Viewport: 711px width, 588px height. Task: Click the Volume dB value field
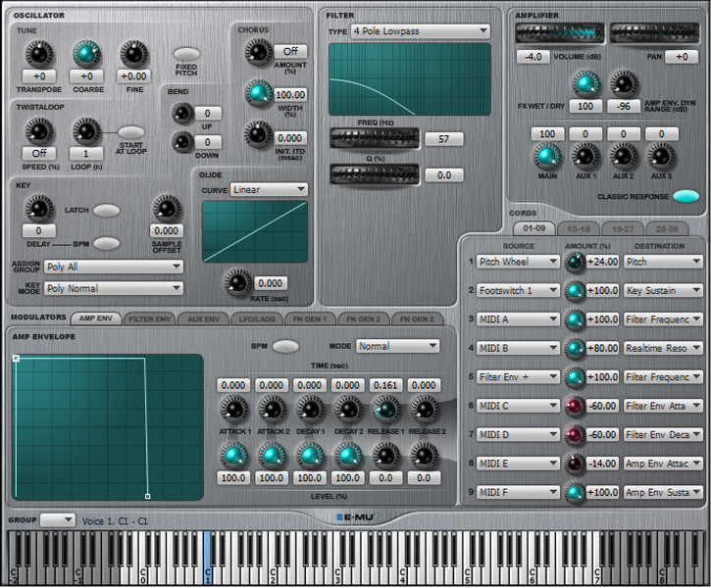533,57
